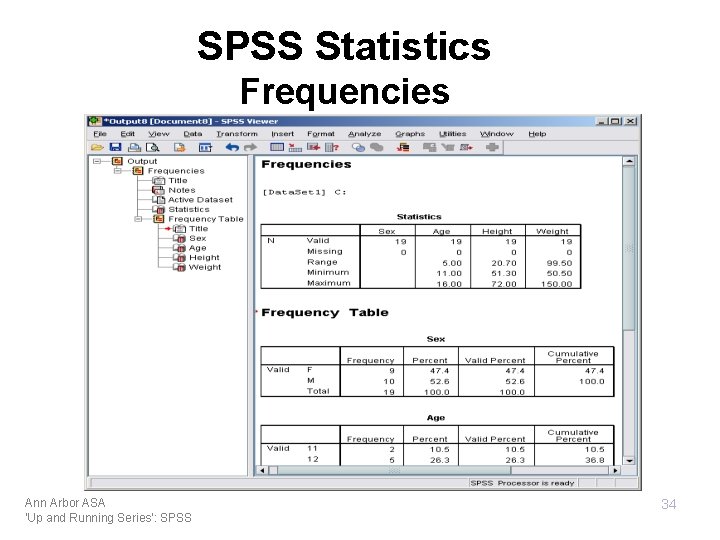Select Active Dataset in outline tree

pos(200,200)
